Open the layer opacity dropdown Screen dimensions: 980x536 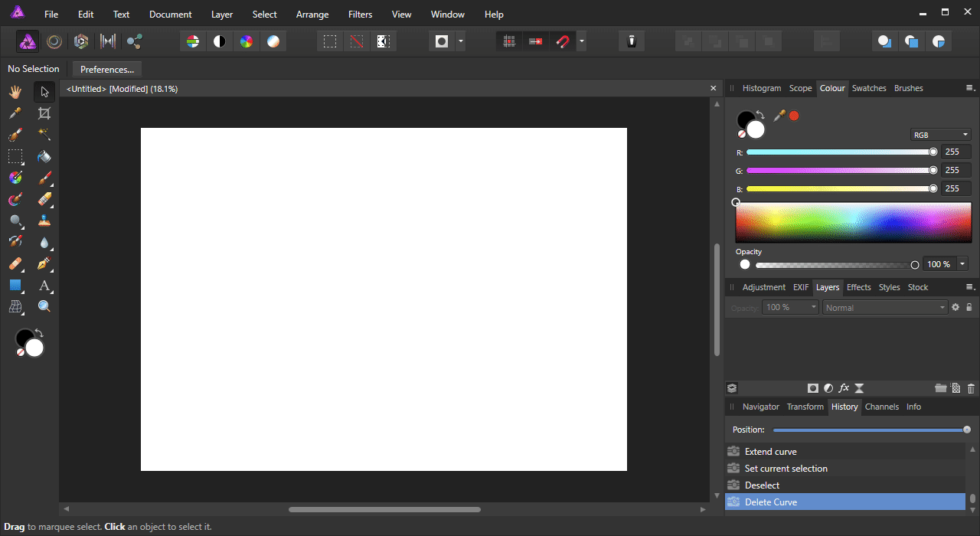[791, 307]
